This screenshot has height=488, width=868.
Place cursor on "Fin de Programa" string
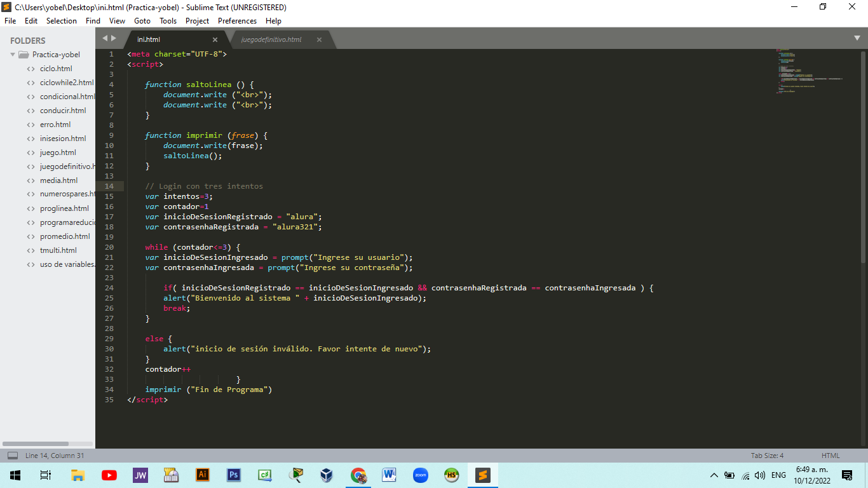point(229,390)
